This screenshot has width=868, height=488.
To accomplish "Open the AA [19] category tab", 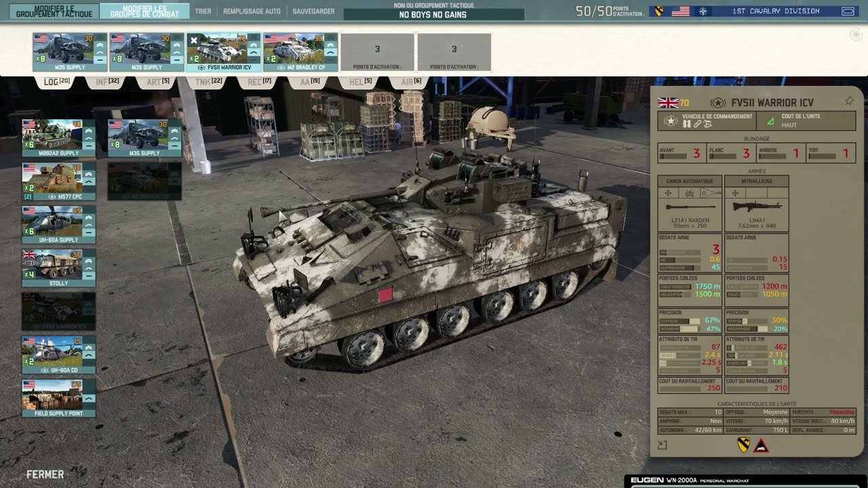I will click(x=309, y=82).
